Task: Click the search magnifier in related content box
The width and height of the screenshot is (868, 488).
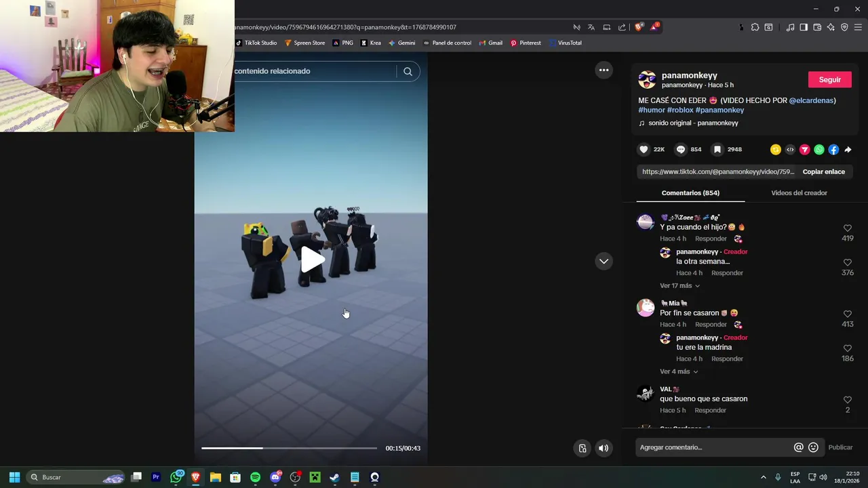Action: (408, 71)
